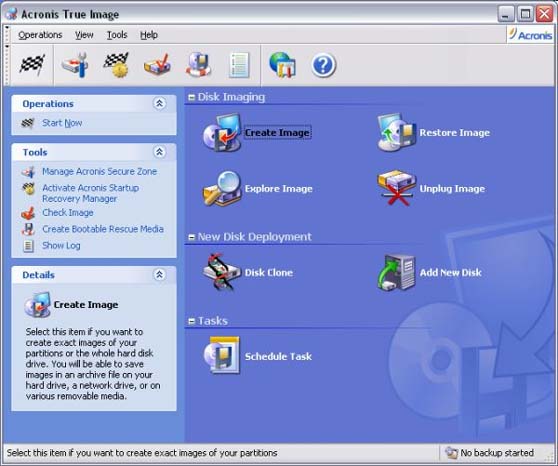558x466 pixels.
Task: Open the Operations menu
Action: (x=40, y=35)
